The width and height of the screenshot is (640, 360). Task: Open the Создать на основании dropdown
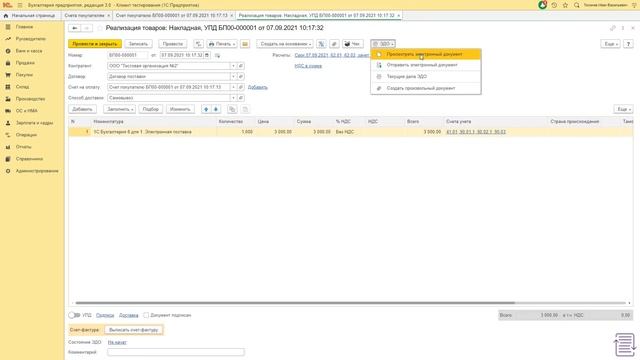pos(285,44)
